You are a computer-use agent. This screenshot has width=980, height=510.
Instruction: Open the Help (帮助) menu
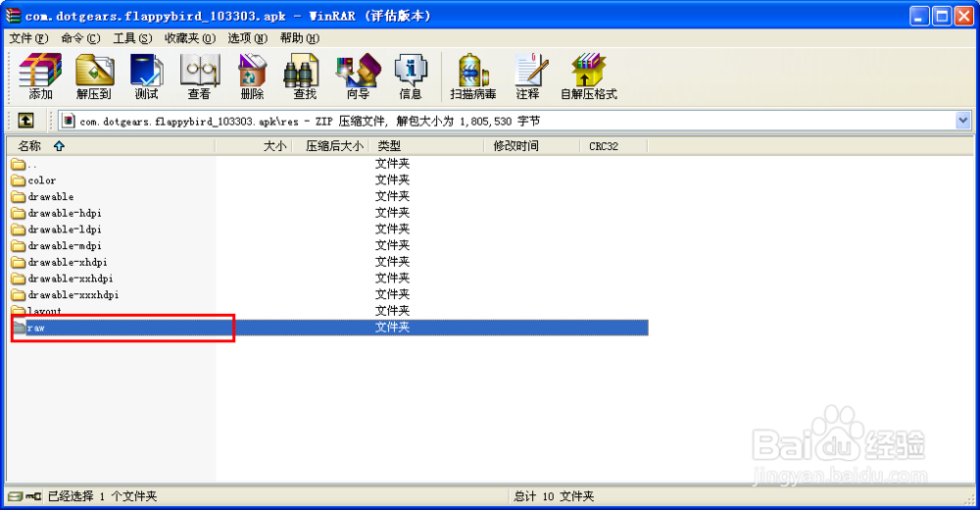tap(300, 38)
